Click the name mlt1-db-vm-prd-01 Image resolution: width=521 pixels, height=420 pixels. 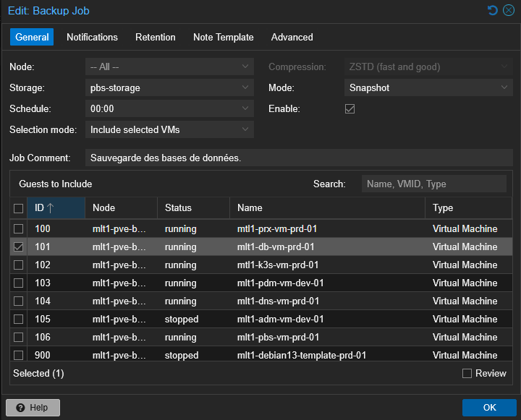click(x=276, y=247)
